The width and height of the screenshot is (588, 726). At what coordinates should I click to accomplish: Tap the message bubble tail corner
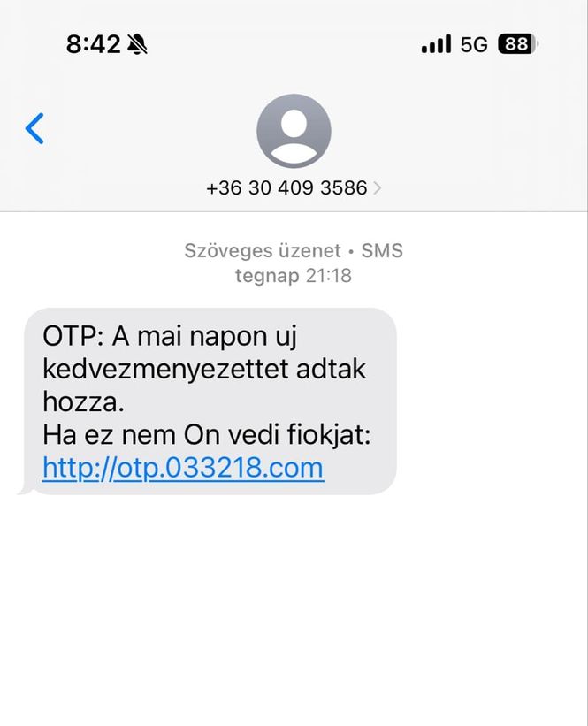25,491
